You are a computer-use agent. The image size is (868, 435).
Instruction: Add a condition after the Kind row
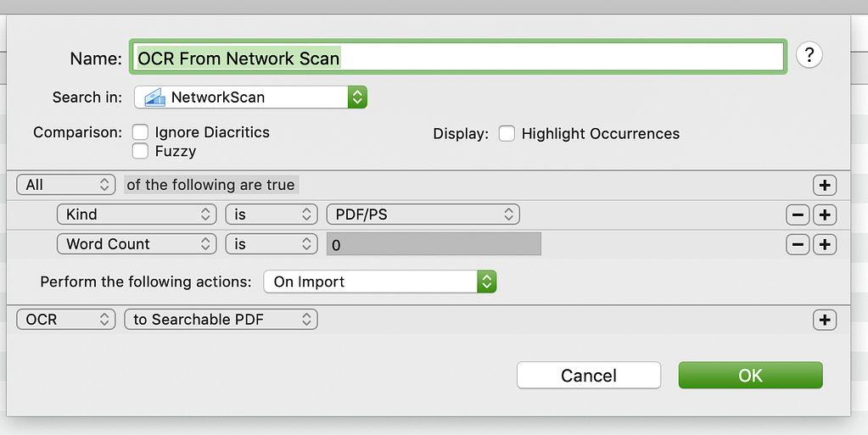point(824,215)
